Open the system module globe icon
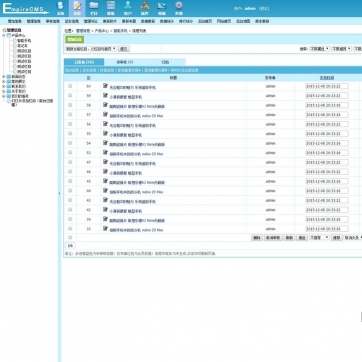The width and height of the screenshot is (362, 362). (60, 5)
